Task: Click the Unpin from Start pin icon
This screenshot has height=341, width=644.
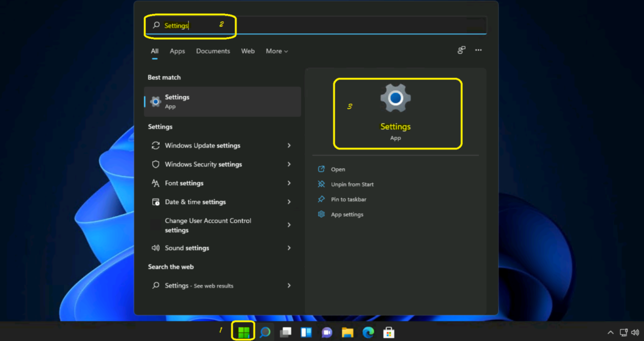Action: tap(321, 185)
